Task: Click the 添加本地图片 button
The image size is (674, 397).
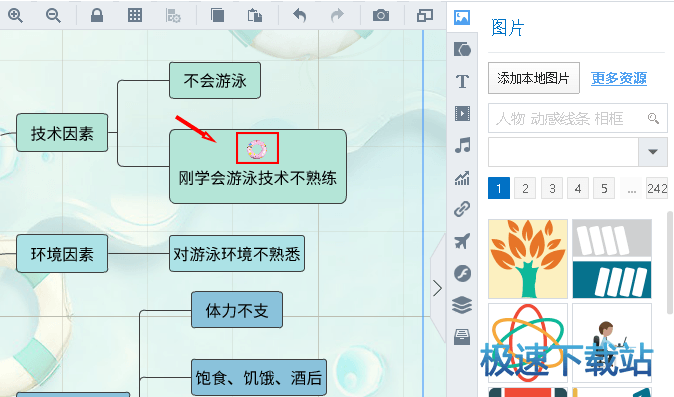Action: tap(533, 78)
